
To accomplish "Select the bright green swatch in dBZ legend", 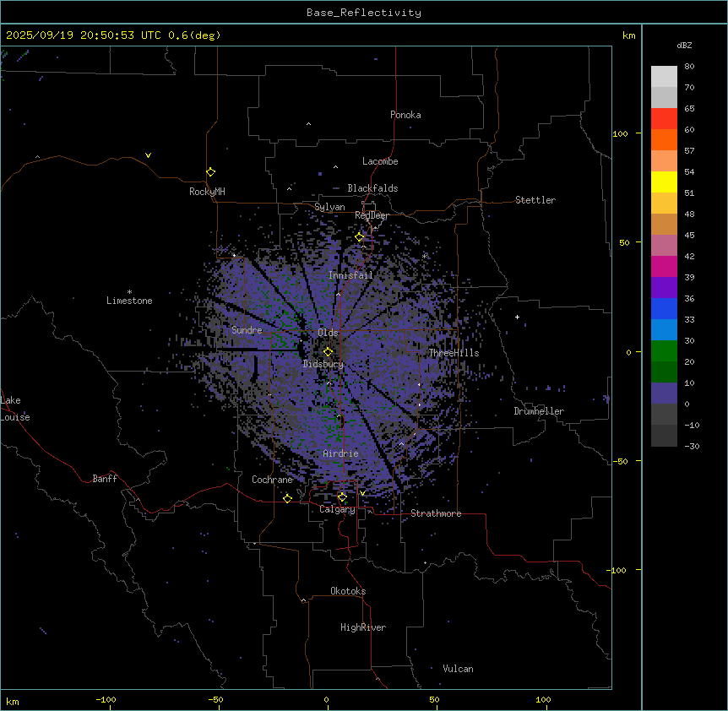I will (x=664, y=350).
